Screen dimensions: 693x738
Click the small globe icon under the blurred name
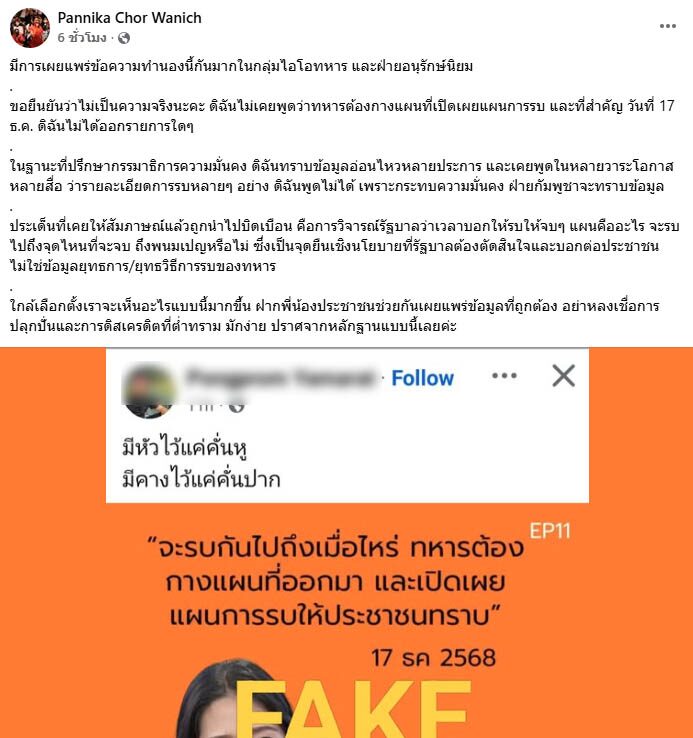coord(236,408)
